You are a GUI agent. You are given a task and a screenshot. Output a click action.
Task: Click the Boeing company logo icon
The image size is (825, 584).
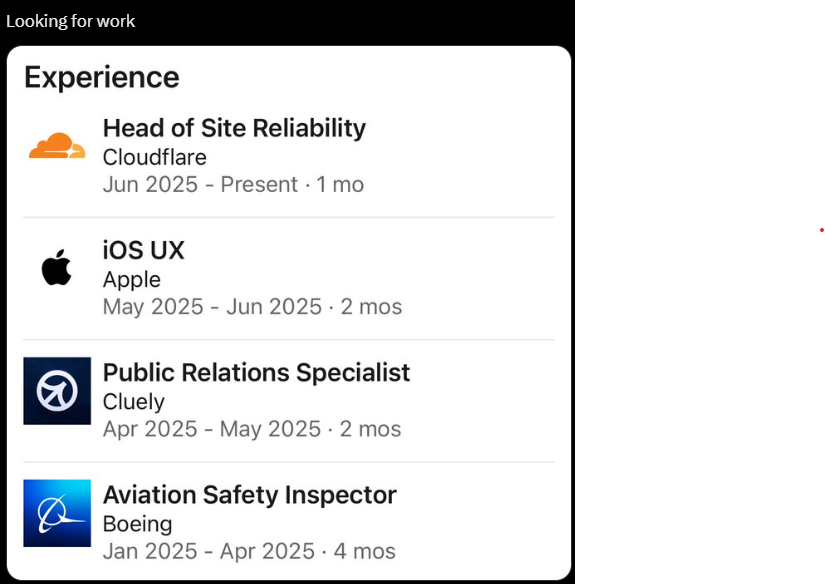[x=57, y=513]
